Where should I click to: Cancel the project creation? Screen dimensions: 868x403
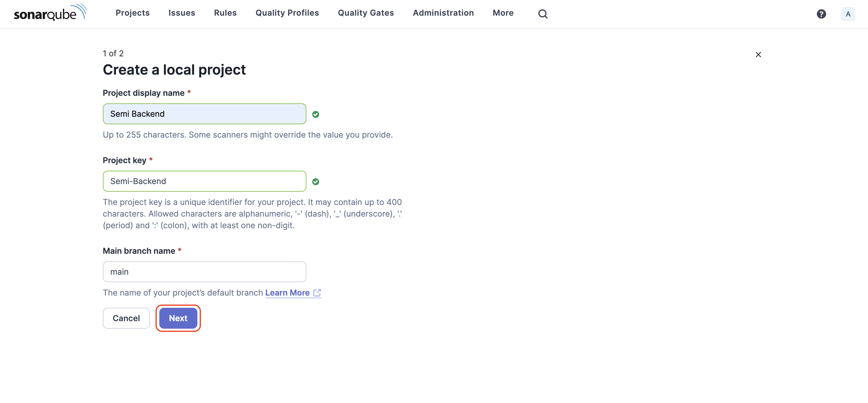(126, 318)
